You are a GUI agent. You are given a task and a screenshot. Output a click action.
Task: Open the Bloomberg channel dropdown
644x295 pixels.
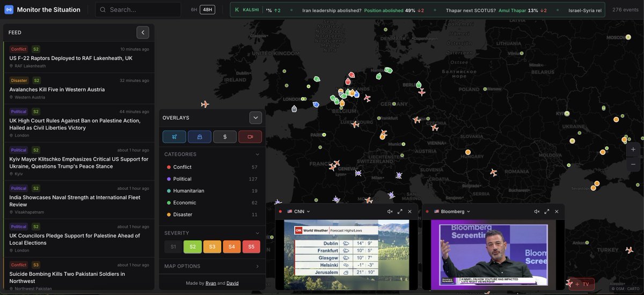[x=451, y=211]
